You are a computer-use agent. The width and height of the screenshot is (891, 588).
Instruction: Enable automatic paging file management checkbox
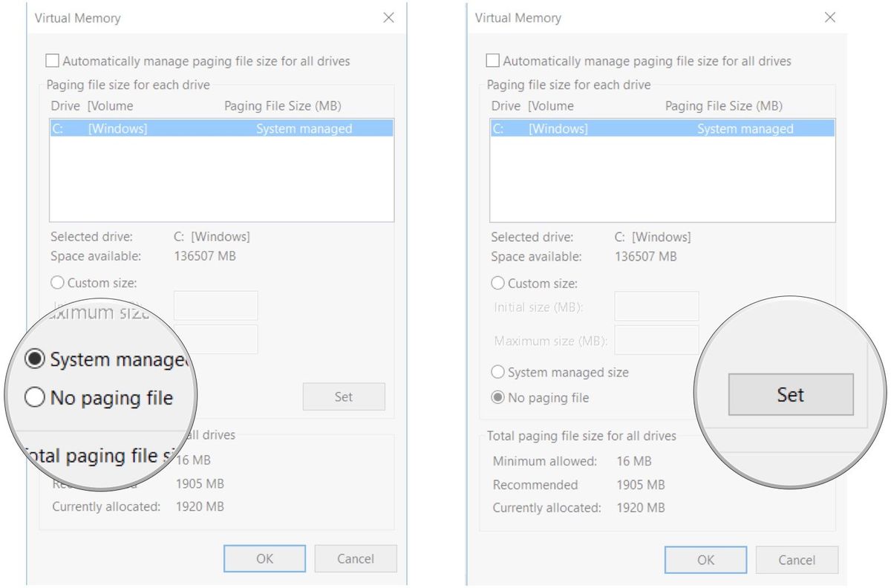point(52,60)
